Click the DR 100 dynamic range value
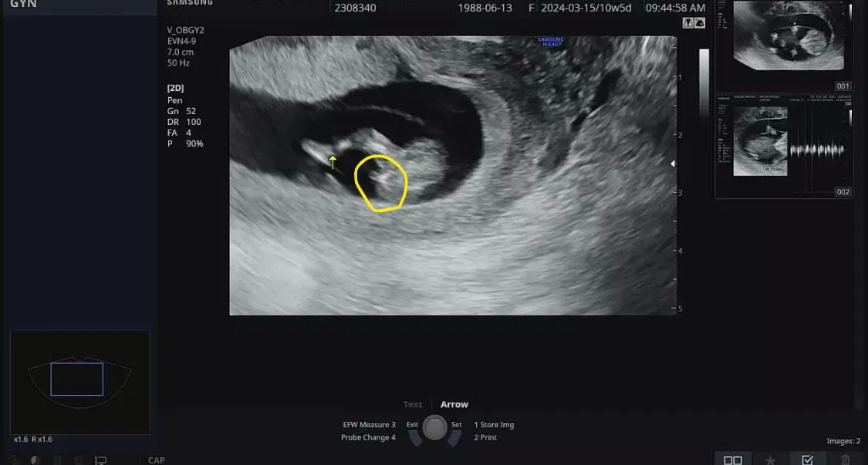Viewport: 868px width, 465px height. tap(184, 122)
